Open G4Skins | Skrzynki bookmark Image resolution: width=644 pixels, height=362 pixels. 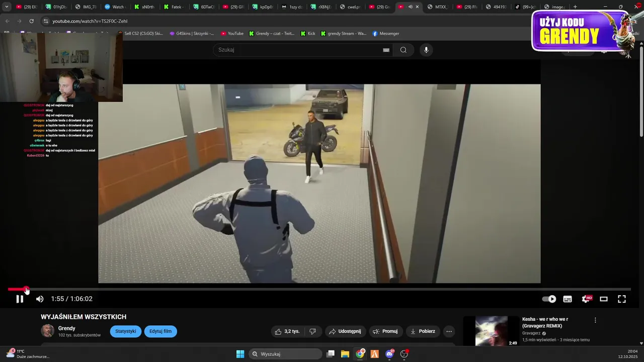(192, 34)
